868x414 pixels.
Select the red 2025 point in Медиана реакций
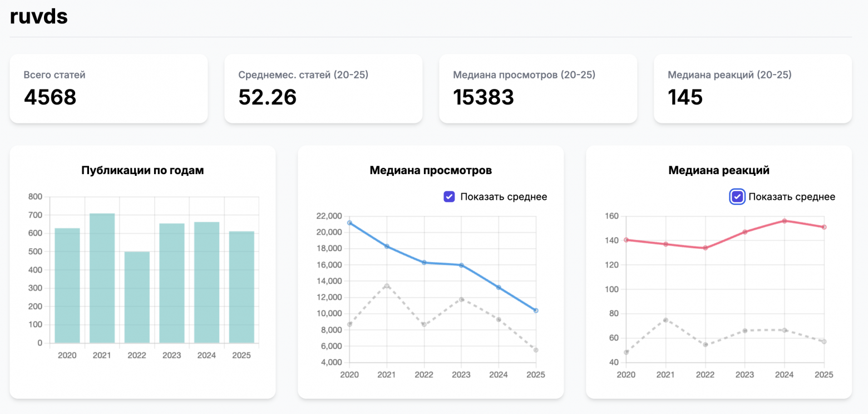pos(824,227)
